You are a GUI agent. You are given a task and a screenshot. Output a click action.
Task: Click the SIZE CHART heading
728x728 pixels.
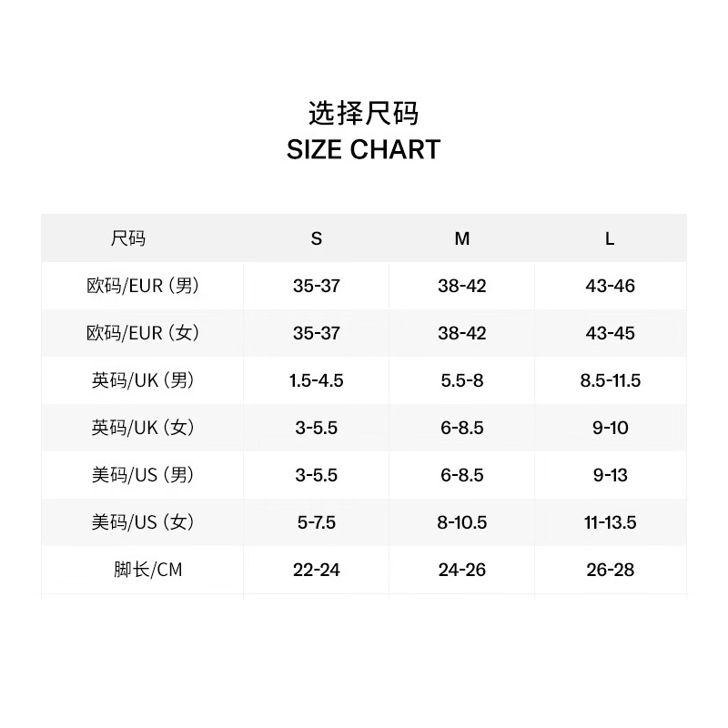point(363,150)
